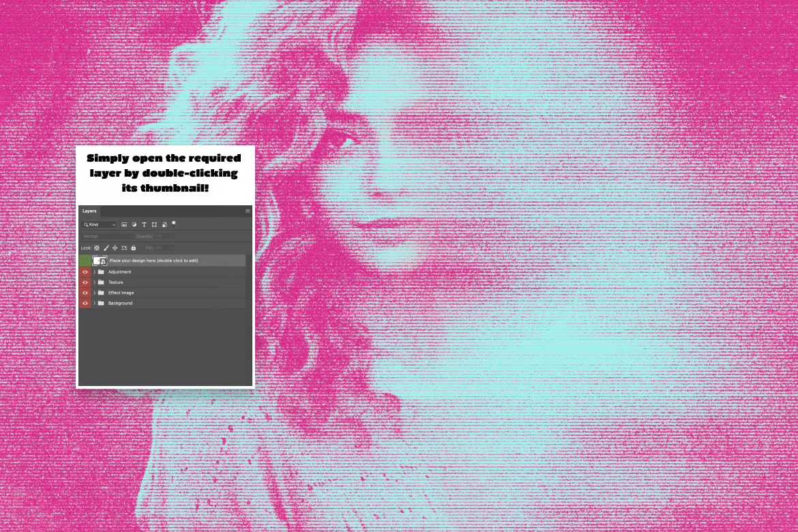Click the lock position icon
Viewport: 798px width, 532px height.
point(114,248)
